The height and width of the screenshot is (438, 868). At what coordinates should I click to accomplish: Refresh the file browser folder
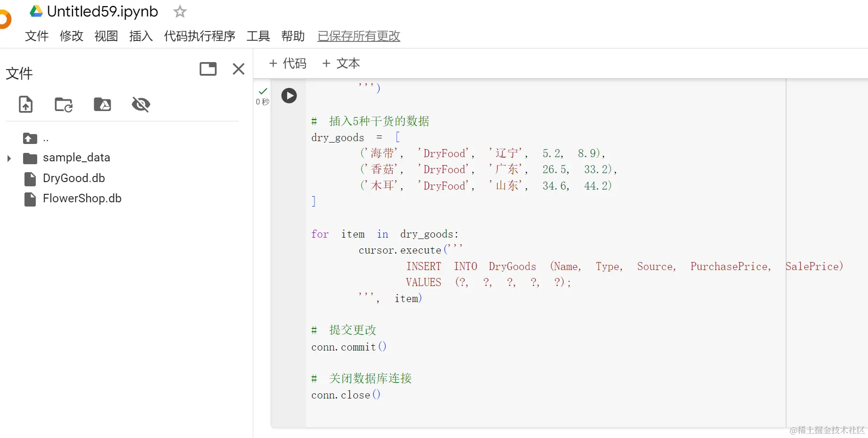pos(64,104)
